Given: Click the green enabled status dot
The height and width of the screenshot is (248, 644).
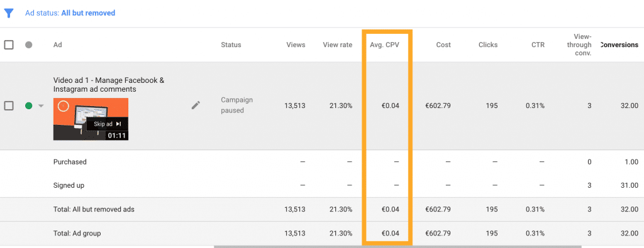Looking at the screenshot, I should pyautogui.click(x=29, y=105).
